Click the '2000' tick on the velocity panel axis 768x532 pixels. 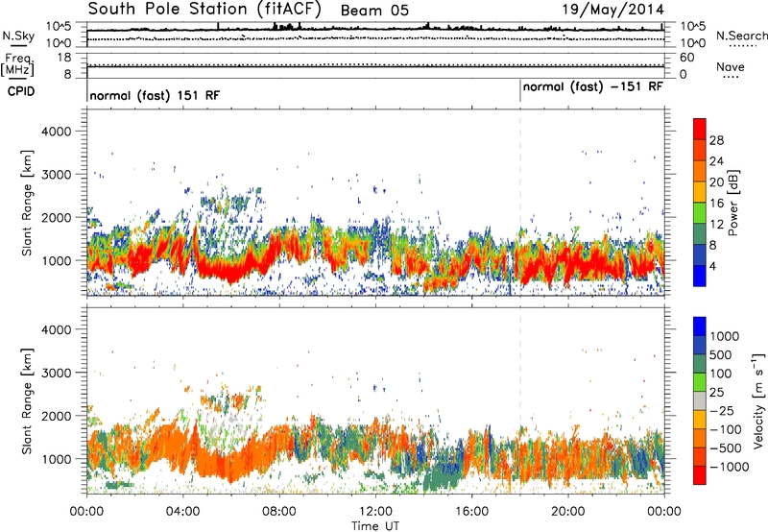57,416
